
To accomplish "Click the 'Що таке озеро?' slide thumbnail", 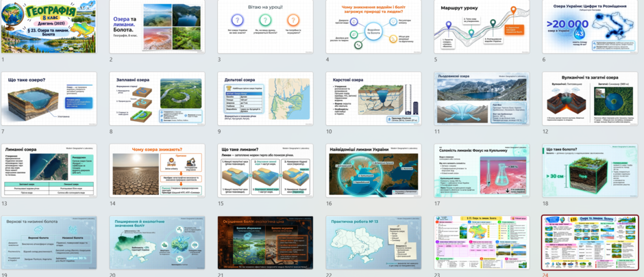I will pyautogui.click(x=49, y=98).
